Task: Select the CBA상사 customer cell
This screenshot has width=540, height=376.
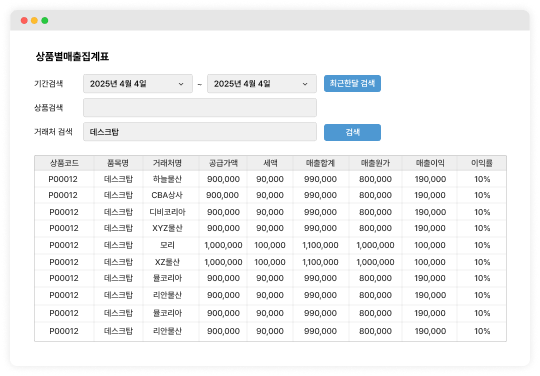Action: tap(167, 195)
